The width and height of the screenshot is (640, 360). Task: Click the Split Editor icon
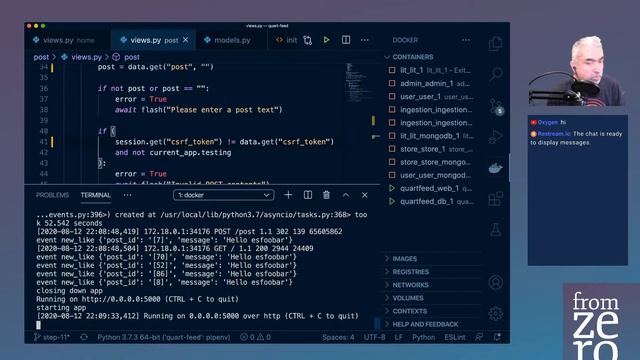pos(346,40)
